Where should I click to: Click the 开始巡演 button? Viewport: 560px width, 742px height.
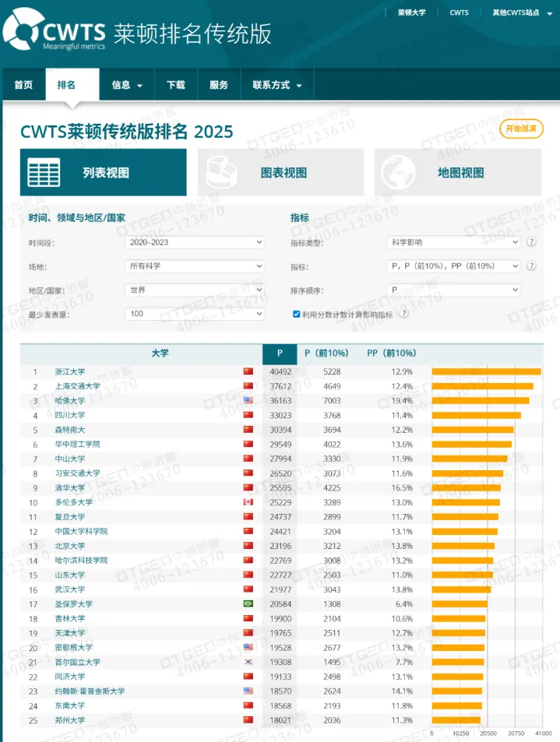[x=521, y=128]
